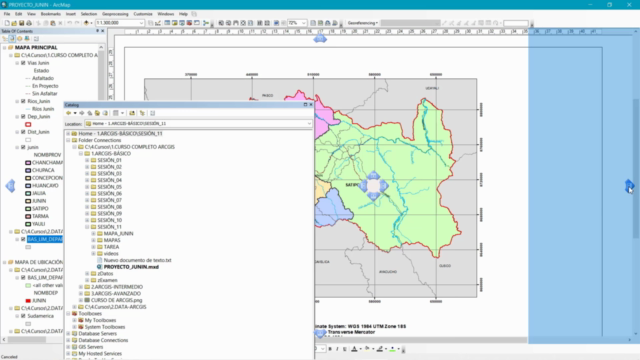
Task: Open the Search window toolbar icon
Action: 182,23
